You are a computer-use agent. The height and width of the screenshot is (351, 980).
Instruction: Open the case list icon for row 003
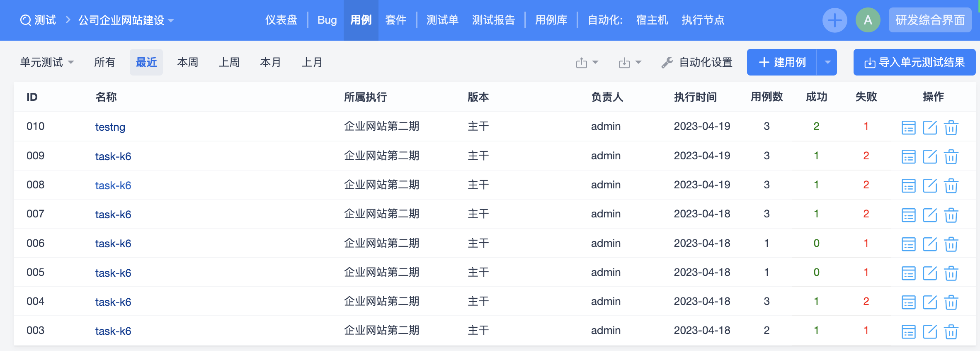pyautogui.click(x=908, y=331)
